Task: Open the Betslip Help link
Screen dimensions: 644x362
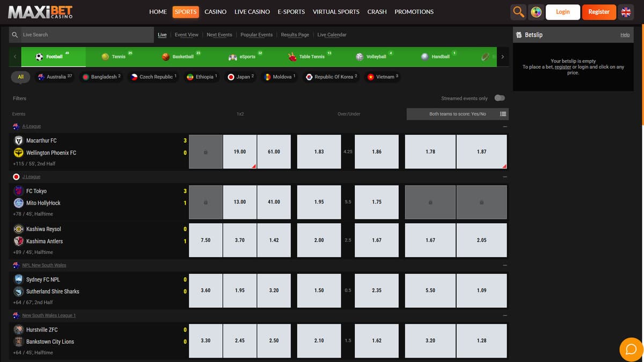Action: 625,35
